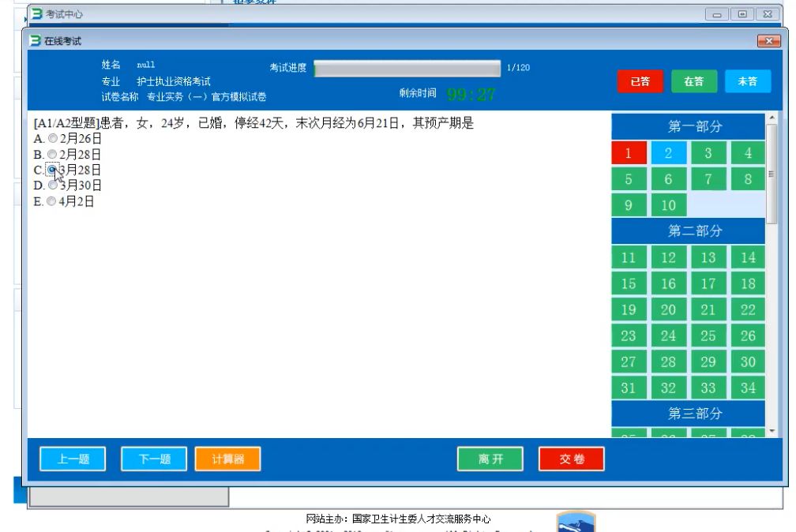Jump to question 1

(629, 153)
